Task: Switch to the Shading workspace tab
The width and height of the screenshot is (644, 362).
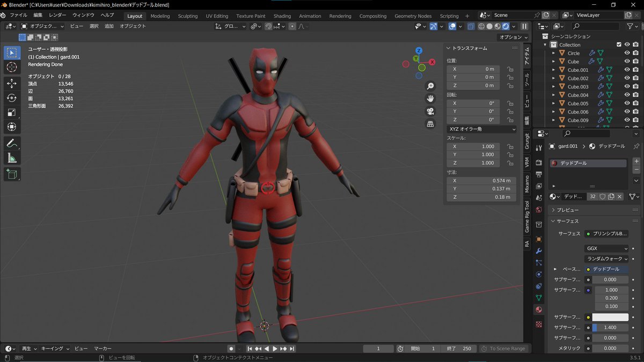Action: [x=282, y=16]
